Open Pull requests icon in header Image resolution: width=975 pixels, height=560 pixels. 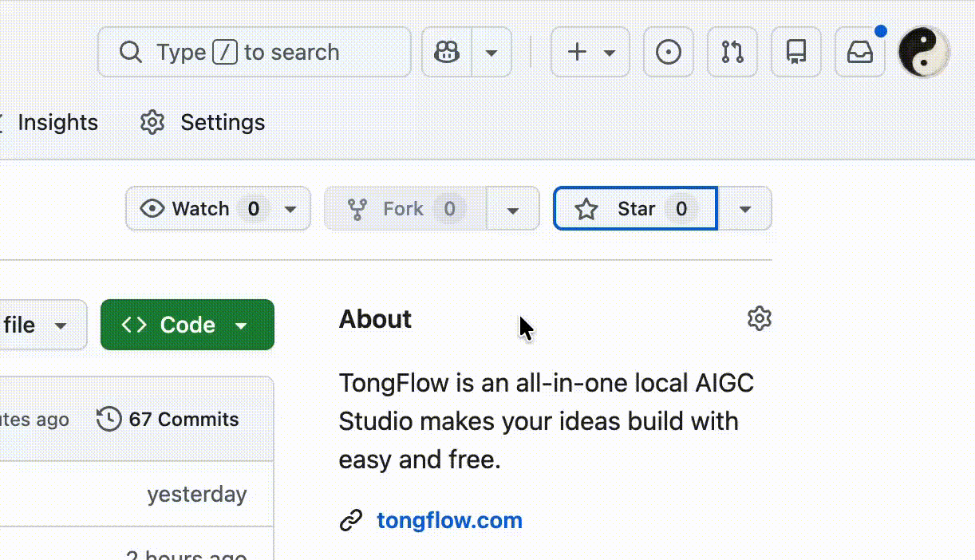click(x=732, y=53)
